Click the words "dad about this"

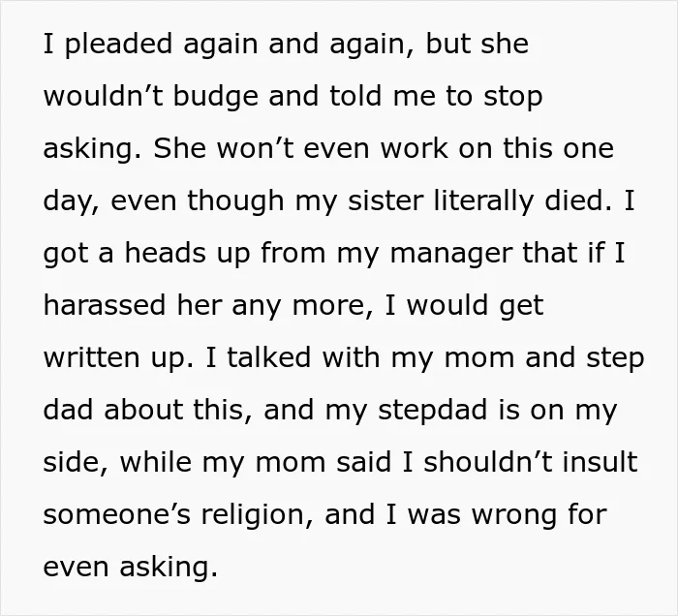[148, 410]
